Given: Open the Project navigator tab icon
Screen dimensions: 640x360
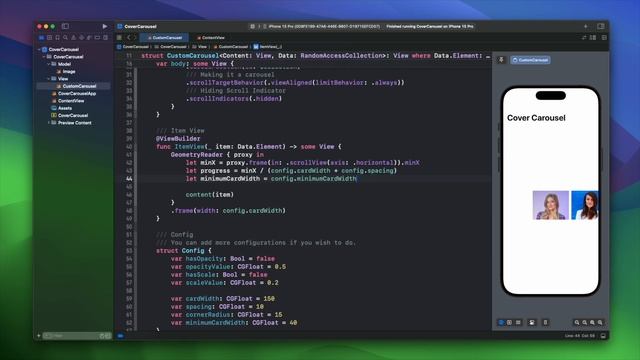Looking at the screenshot, I should pos(41,38).
